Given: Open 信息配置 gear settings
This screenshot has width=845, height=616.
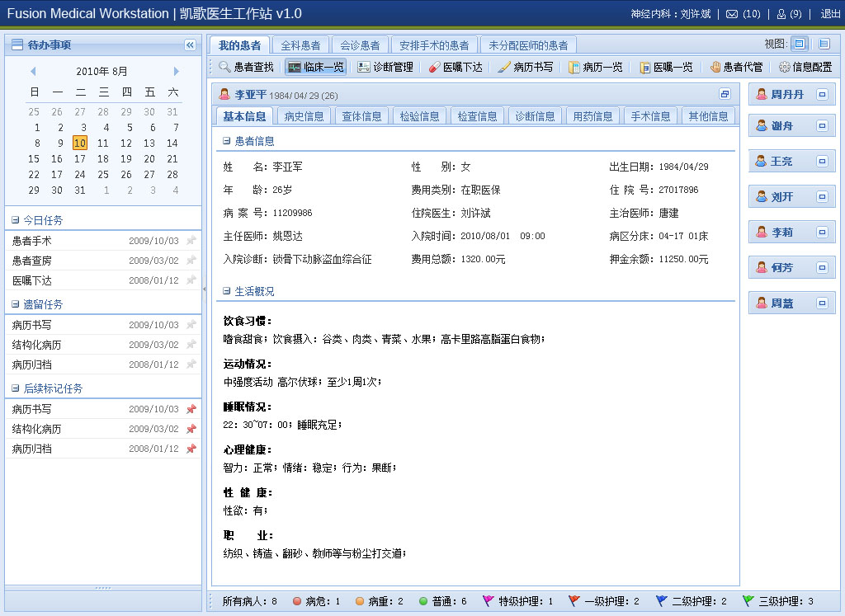Looking at the screenshot, I should [x=785, y=68].
